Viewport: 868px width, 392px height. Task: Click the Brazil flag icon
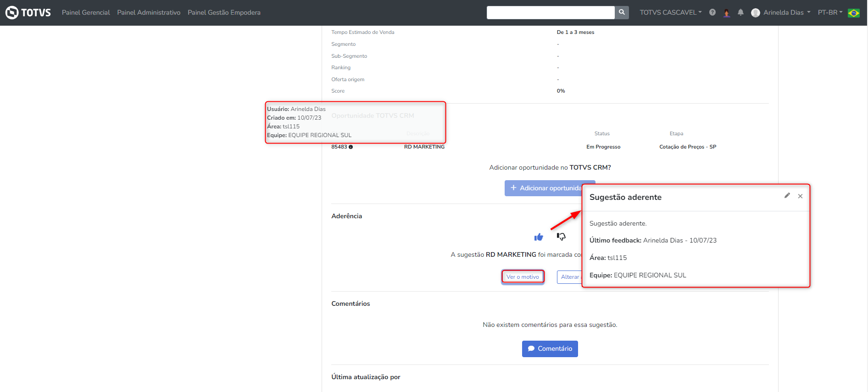tap(854, 13)
